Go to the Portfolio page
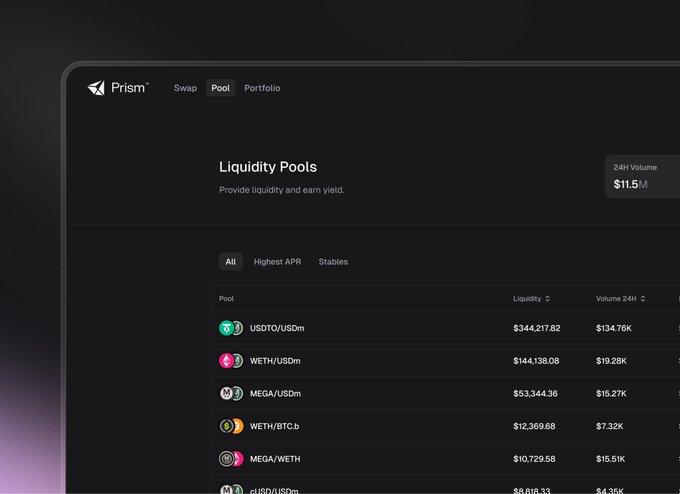This screenshot has height=494, width=680. (x=262, y=88)
